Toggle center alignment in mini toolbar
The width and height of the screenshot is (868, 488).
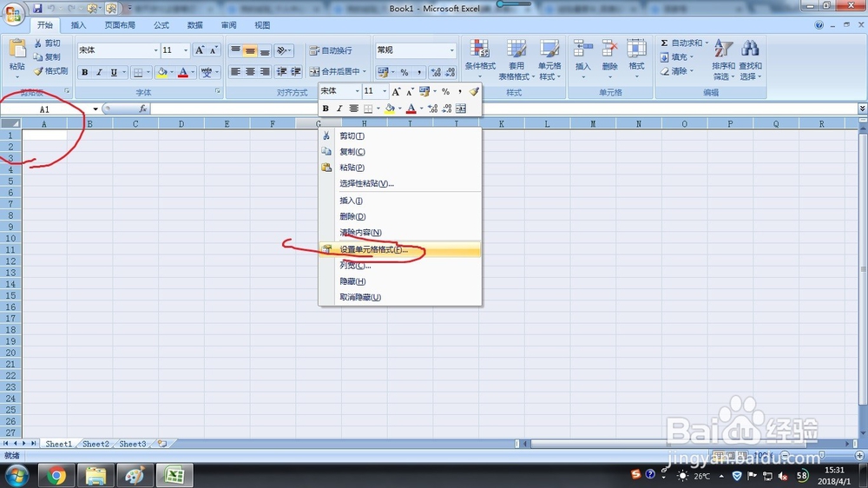coord(354,109)
